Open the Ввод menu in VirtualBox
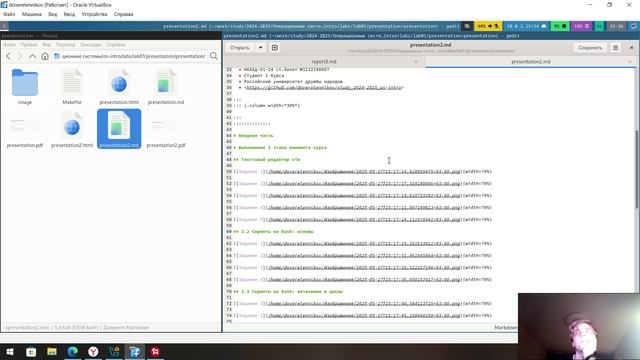 tap(69, 14)
